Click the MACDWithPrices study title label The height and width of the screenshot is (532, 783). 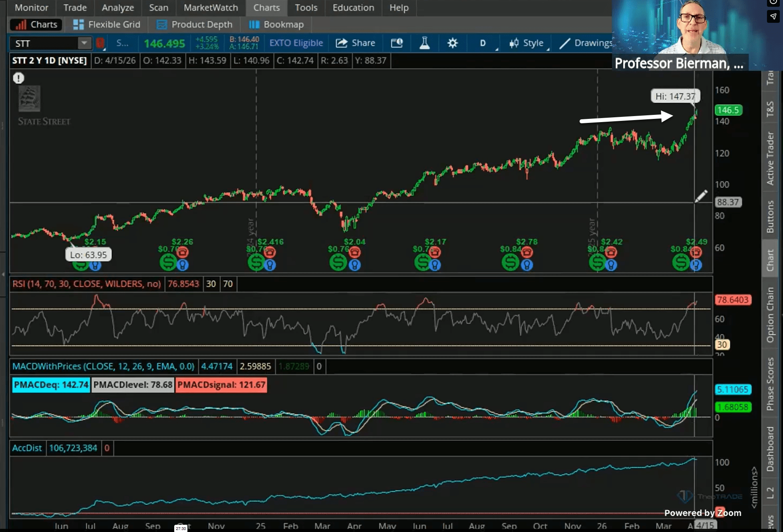(x=103, y=366)
